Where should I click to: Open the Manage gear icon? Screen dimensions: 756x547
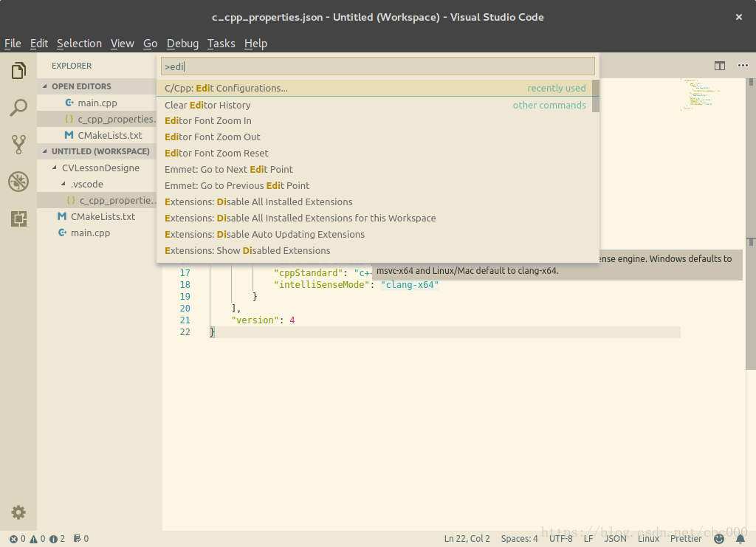(x=18, y=512)
